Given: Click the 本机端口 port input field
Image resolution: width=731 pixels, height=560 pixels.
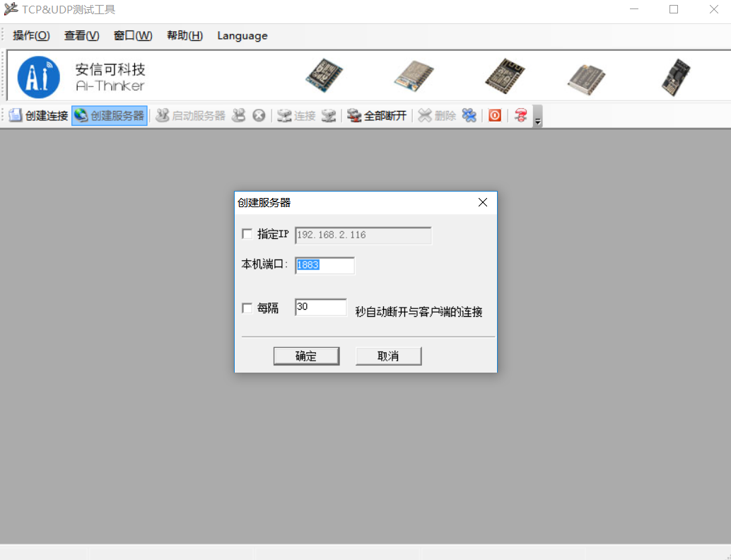Looking at the screenshot, I should coord(324,265).
